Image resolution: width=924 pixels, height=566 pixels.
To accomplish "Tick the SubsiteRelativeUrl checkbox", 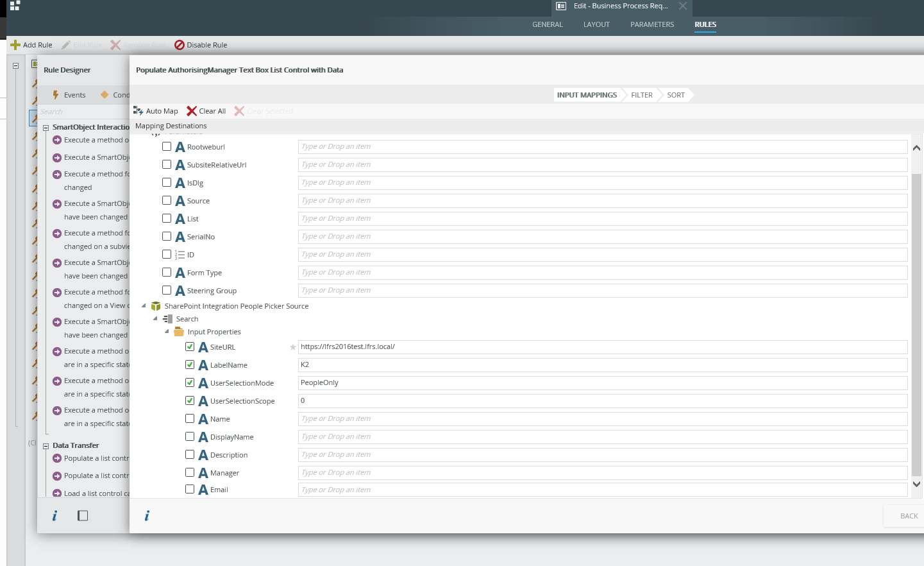I will click(x=167, y=164).
